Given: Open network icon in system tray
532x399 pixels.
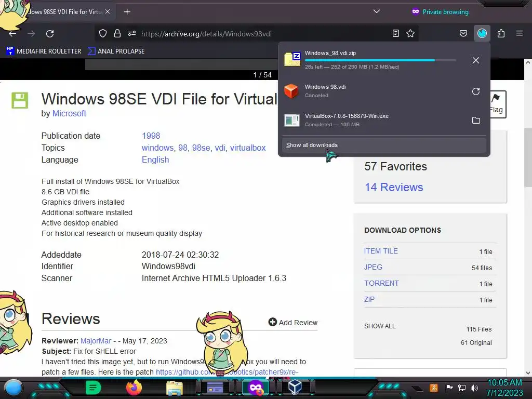Looking at the screenshot, I should pos(462,388).
